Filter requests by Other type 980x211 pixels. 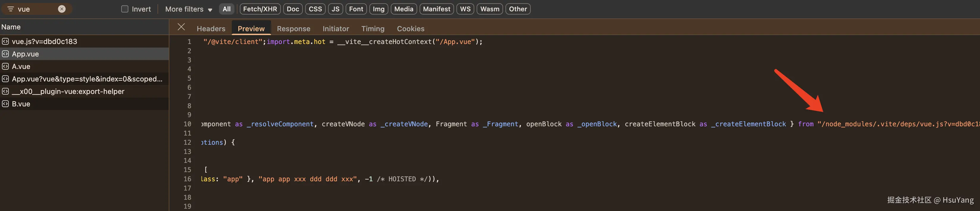(518, 9)
